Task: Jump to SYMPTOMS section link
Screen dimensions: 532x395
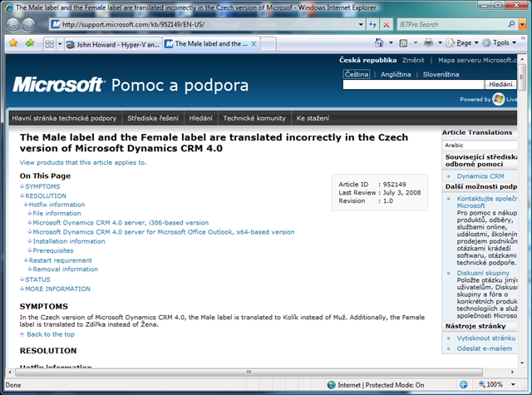Action: click(42, 186)
